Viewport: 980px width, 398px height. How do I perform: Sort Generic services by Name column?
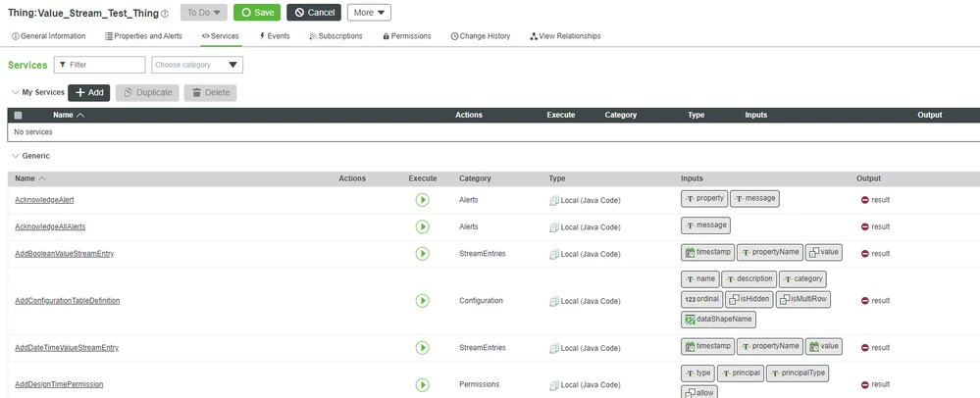pyautogui.click(x=30, y=178)
